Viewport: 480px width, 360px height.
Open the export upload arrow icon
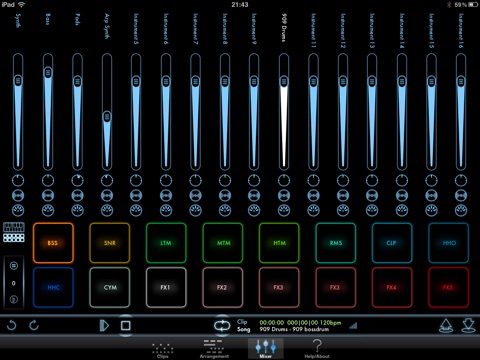446,325
